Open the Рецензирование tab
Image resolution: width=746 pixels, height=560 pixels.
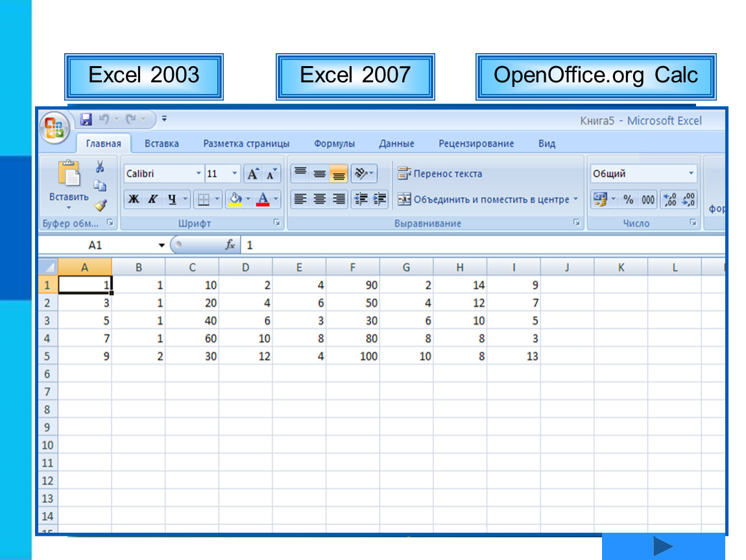(476, 144)
